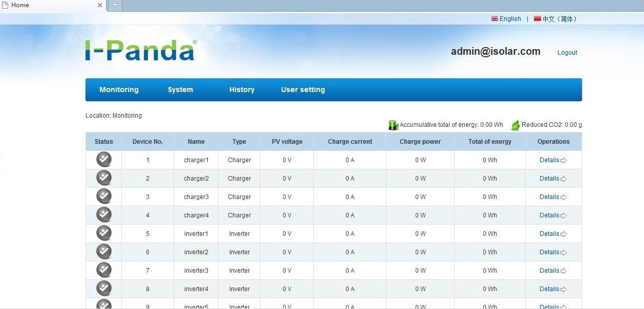Click status check icon for inverter4
Viewport: 644px width, 309px height.
click(x=104, y=289)
